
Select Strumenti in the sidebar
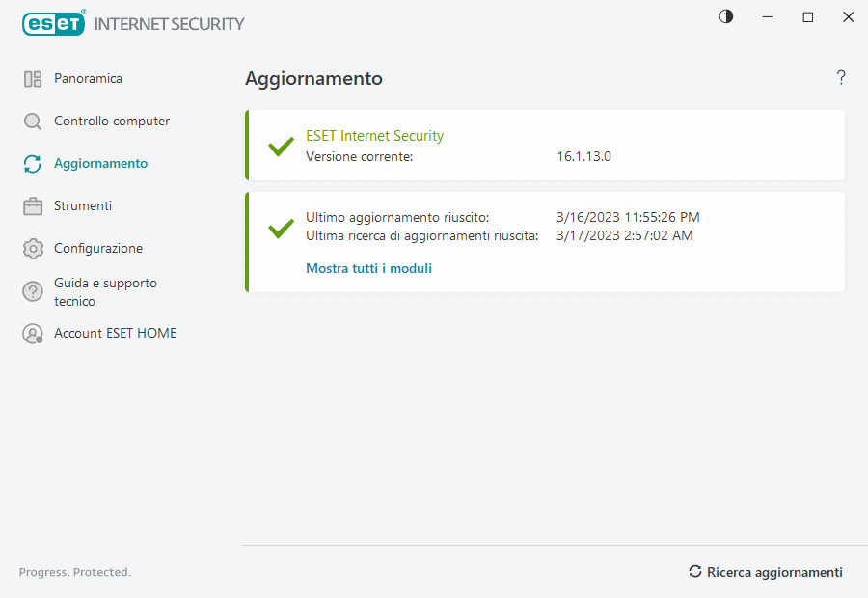(x=83, y=206)
